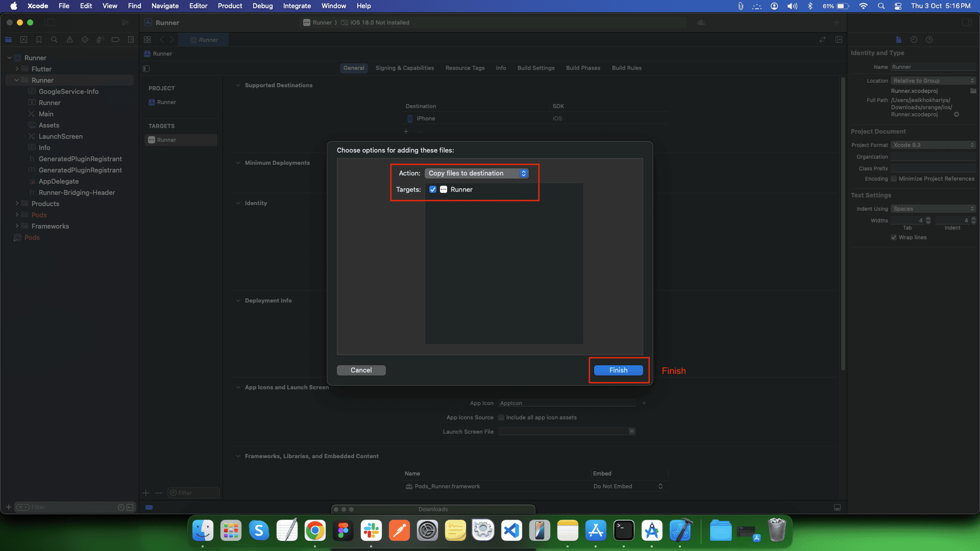Open the Product menu in menu bar
The width and height of the screenshot is (980, 551).
pyautogui.click(x=230, y=6)
